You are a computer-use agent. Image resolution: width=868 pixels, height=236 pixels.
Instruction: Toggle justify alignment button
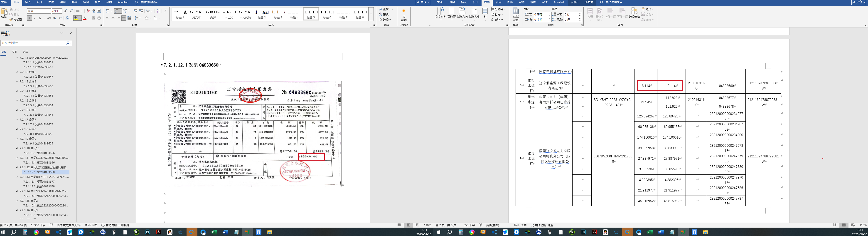pyautogui.click(x=124, y=18)
